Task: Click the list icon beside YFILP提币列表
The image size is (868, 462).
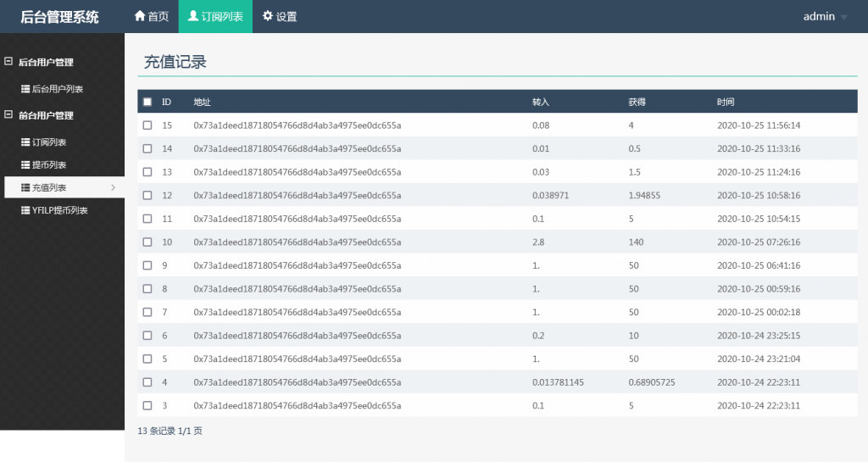Action: click(x=25, y=210)
